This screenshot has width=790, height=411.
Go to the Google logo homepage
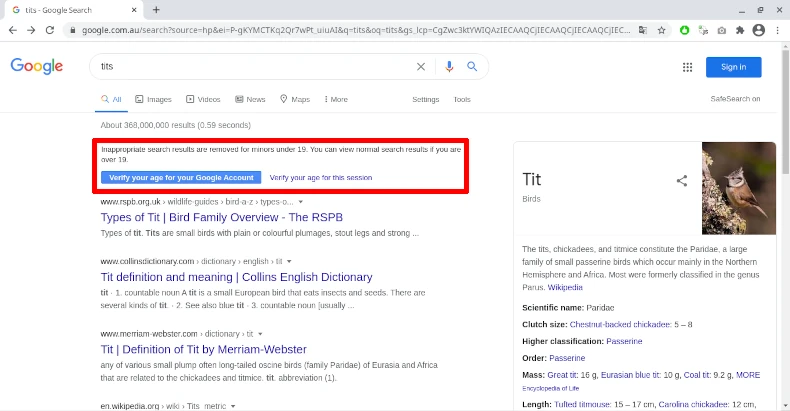37,66
